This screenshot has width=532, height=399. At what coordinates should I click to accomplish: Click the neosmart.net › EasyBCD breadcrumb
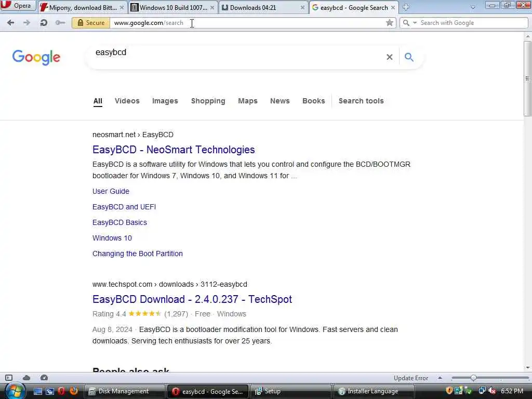point(132,135)
